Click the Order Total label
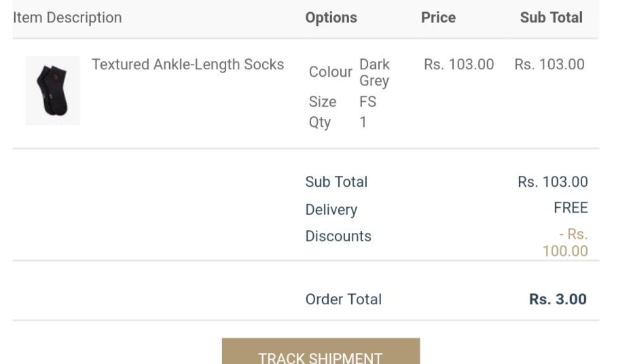The image size is (627, 364). coord(344,299)
